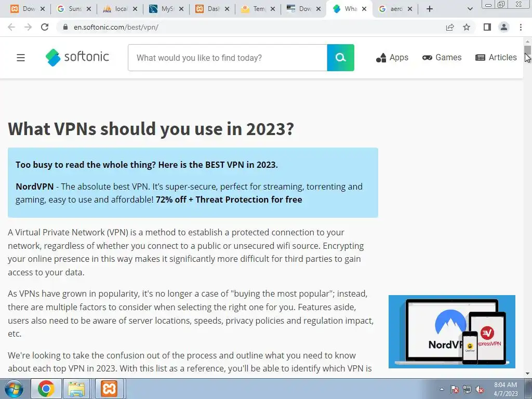Bookmark this page with the star
Image resolution: width=532 pixels, height=399 pixels.
pos(467,27)
